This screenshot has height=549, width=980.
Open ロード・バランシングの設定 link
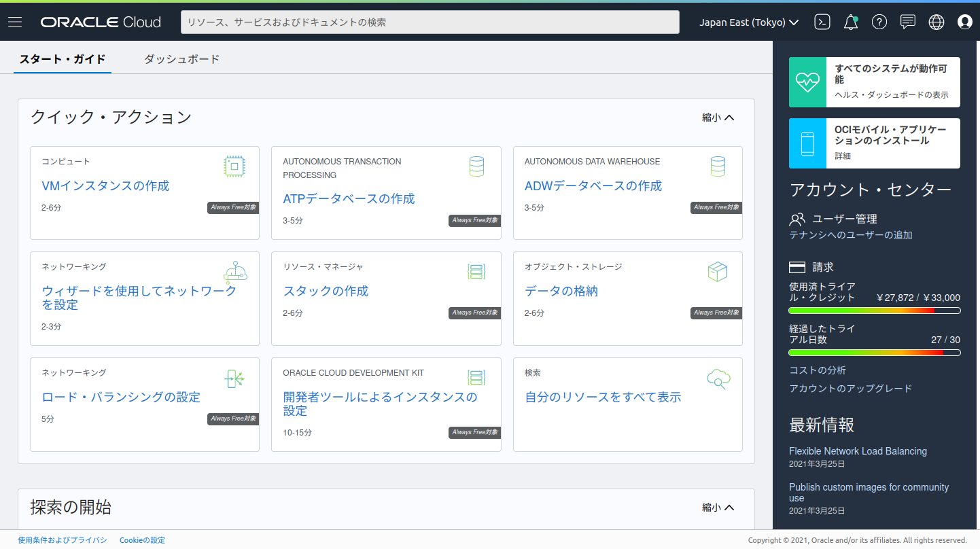(x=121, y=397)
